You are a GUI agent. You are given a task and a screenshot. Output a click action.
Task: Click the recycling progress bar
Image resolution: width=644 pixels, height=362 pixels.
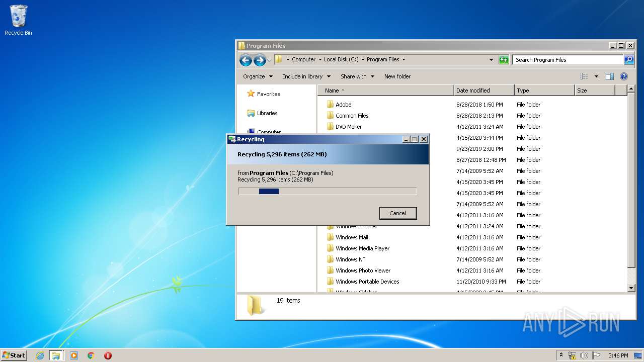pyautogui.click(x=328, y=191)
